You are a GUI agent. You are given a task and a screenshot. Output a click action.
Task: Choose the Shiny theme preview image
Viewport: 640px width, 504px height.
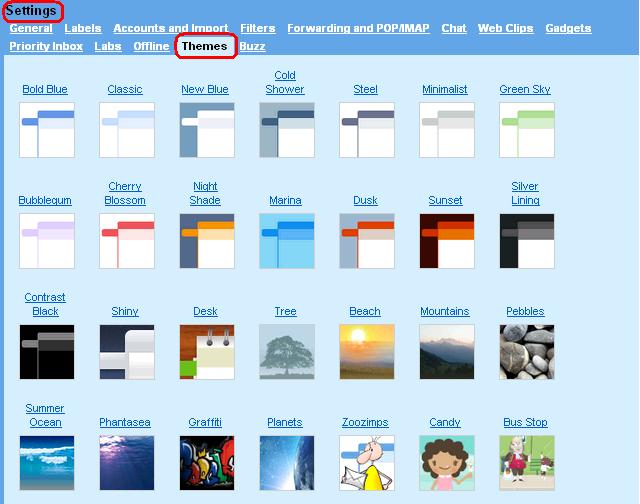point(127,352)
